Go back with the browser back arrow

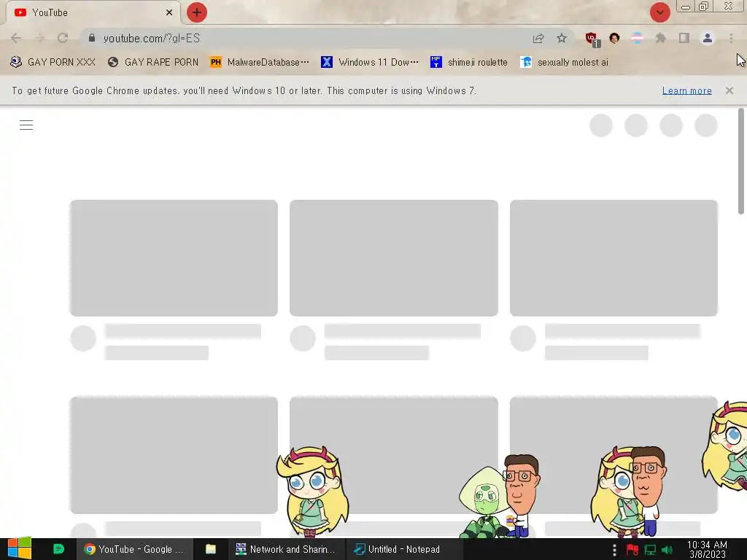tap(16, 38)
